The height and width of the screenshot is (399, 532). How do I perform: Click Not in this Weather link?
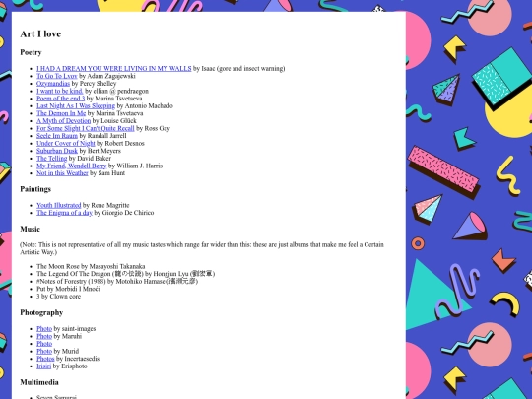click(62, 173)
